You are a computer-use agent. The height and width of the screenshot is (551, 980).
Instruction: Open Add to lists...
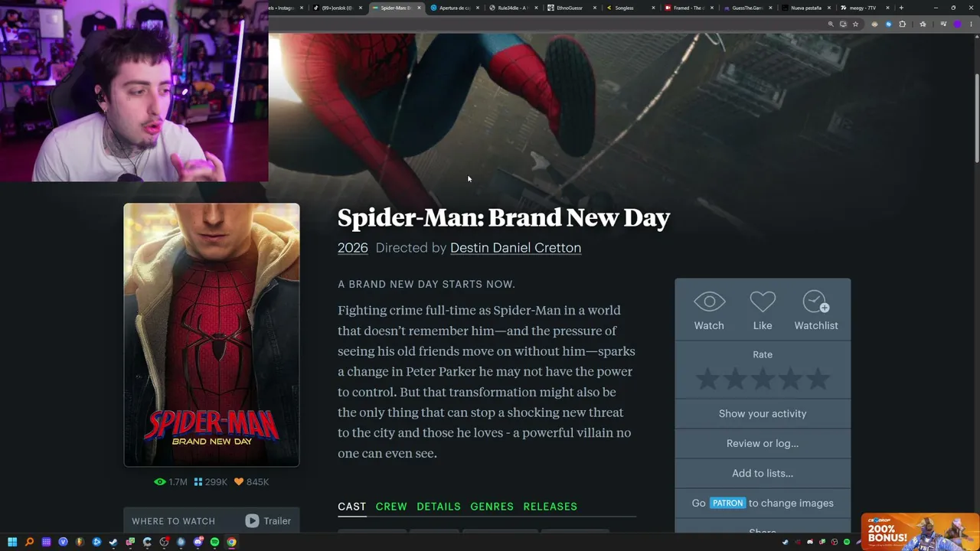tap(763, 473)
